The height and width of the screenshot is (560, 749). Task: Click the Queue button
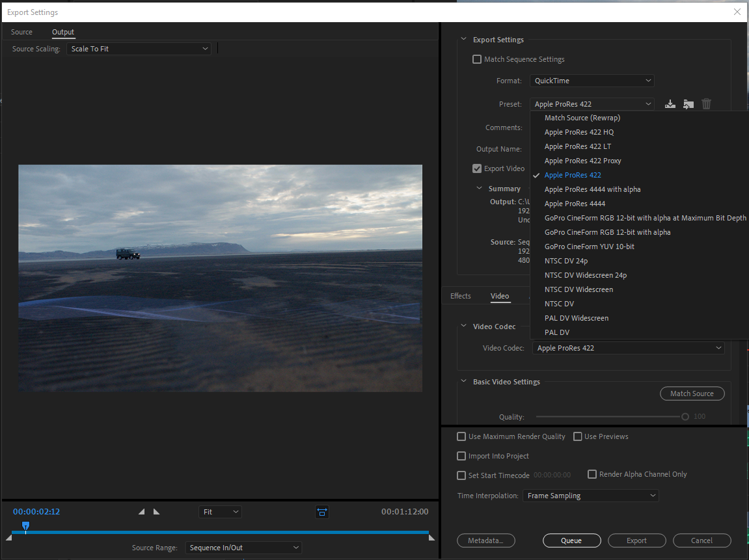click(x=572, y=540)
